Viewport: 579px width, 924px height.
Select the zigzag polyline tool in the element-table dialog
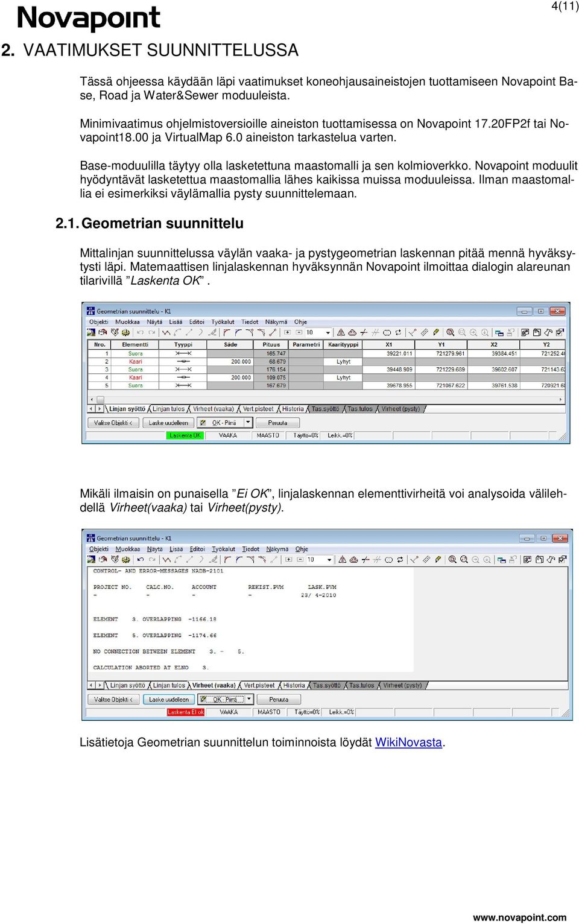166,332
